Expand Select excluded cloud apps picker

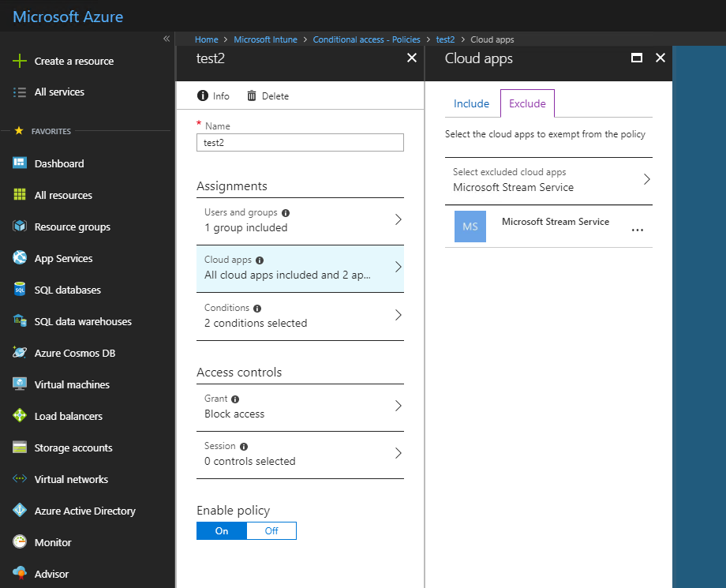point(646,179)
